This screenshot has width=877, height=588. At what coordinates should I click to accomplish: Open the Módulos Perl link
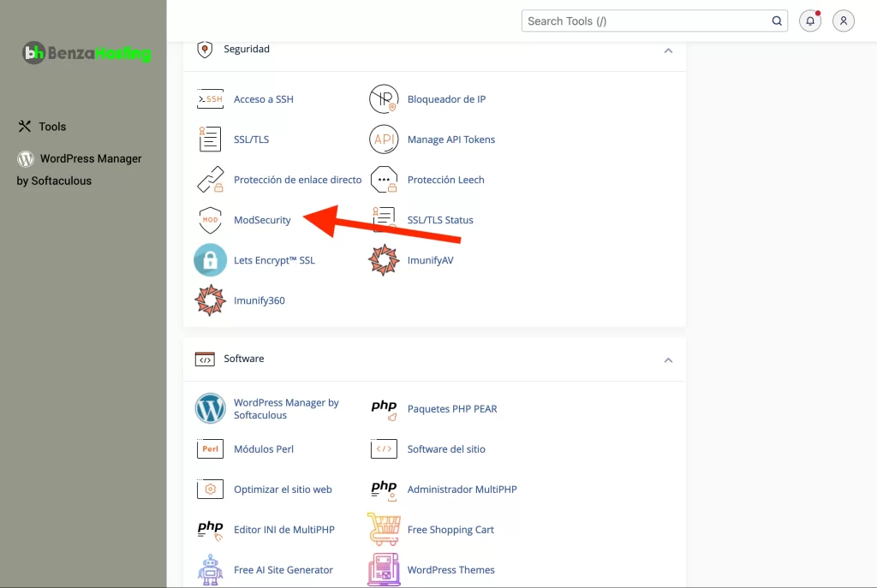click(264, 448)
